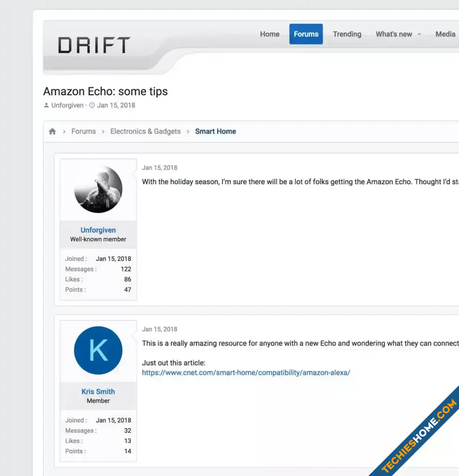This screenshot has width=459, height=476.
Task: Click thread author Unforgiven under the title
Action: pyautogui.click(x=67, y=105)
